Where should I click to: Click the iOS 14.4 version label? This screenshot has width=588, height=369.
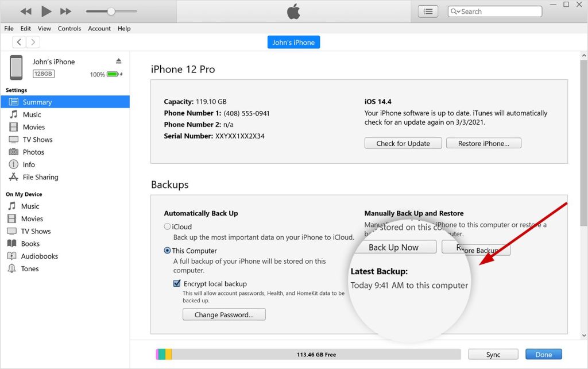[x=378, y=102]
